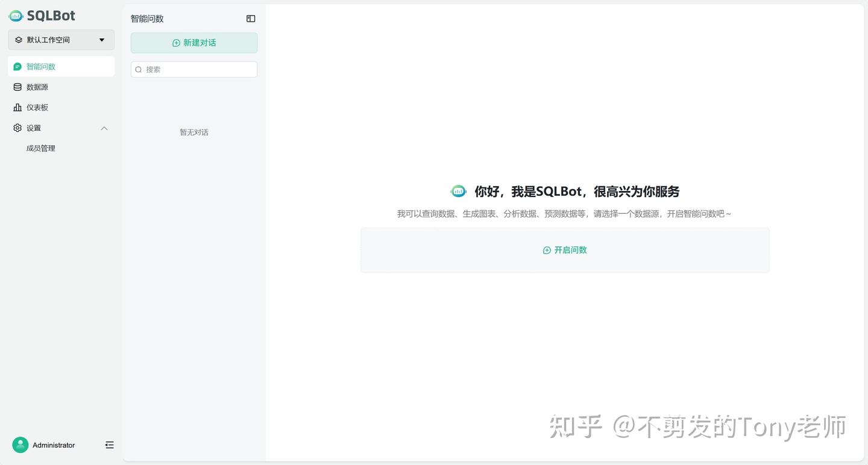The image size is (868, 465).
Task: Click the 设置 gear icon
Action: point(17,128)
